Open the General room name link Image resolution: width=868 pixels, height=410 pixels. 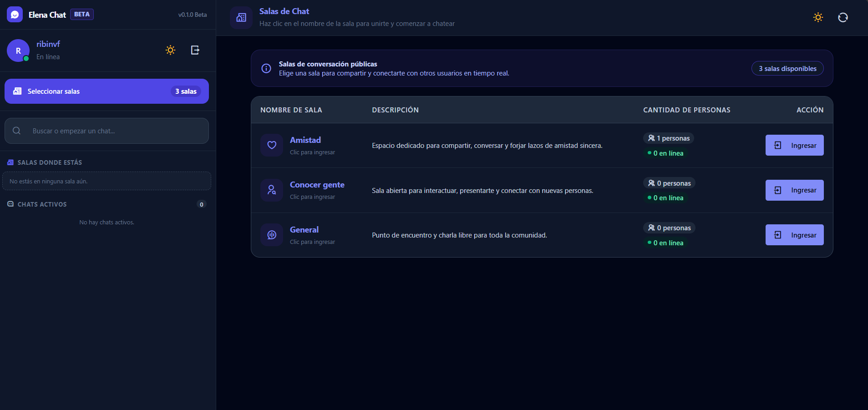[x=305, y=230]
